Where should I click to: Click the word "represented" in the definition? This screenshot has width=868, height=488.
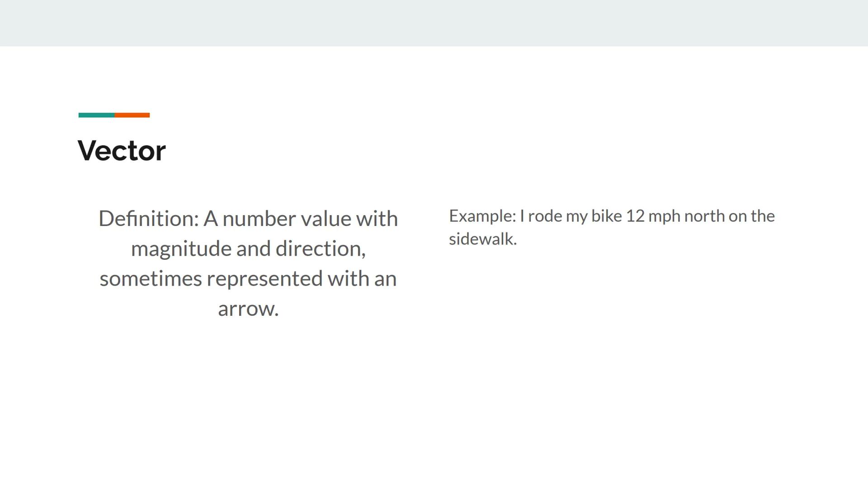pyautogui.click(x=264, y=279)
